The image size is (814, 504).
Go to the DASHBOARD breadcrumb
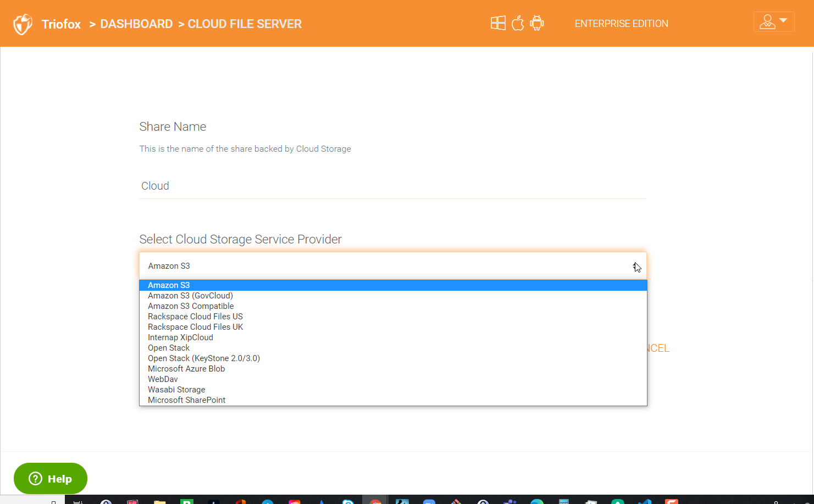click(136, 24)
